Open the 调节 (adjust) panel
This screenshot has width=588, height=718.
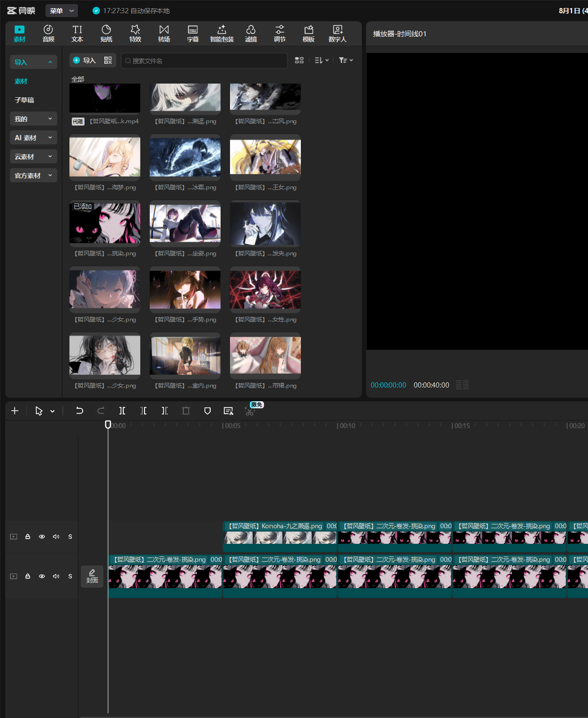(280, 34)
